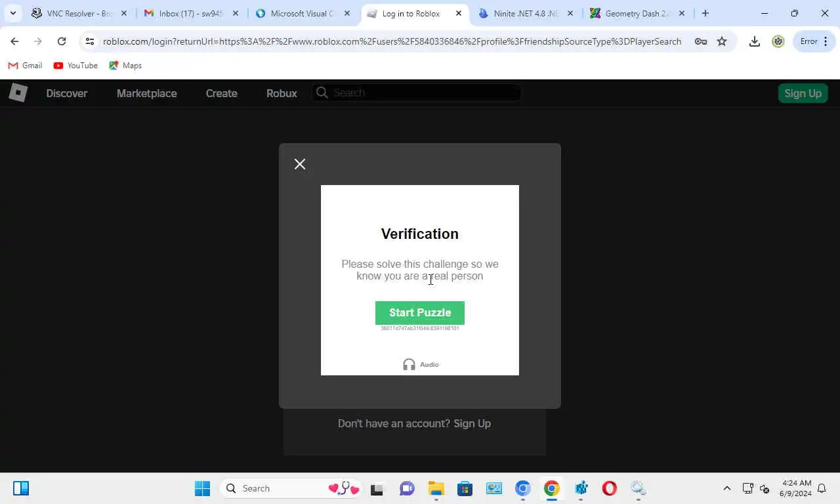Close the Log in to Roblox tab
Viewport: 840px width, 504px height.
coord(459,13)
